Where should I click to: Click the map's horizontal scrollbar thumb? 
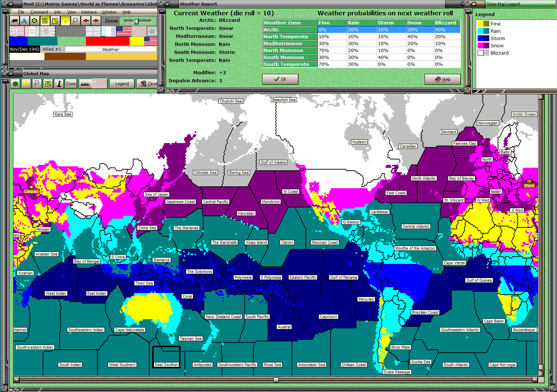click(276, 380)
